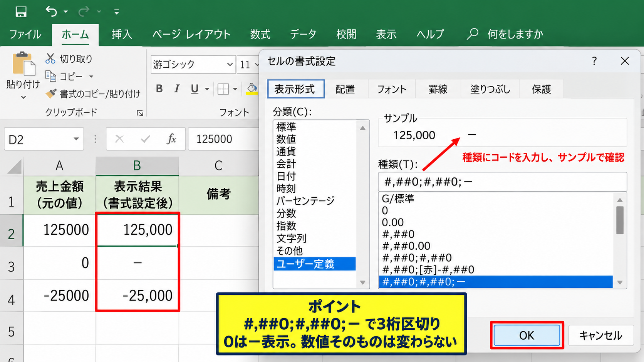The image size is (644, 362).
Task: Select the #,##0.00 format in the list
Action: pos(406,246)
